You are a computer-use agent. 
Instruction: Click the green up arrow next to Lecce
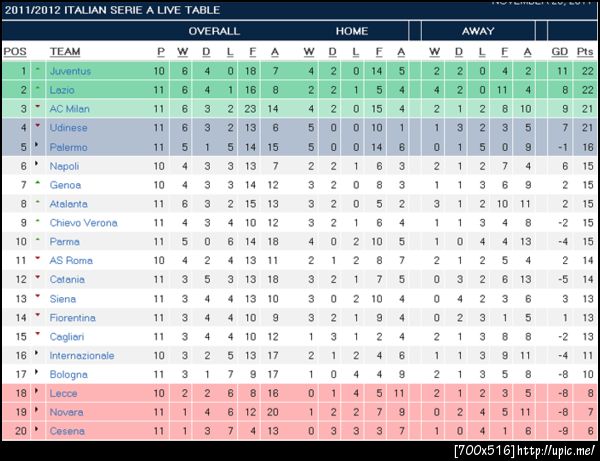(x=38, y=392)
